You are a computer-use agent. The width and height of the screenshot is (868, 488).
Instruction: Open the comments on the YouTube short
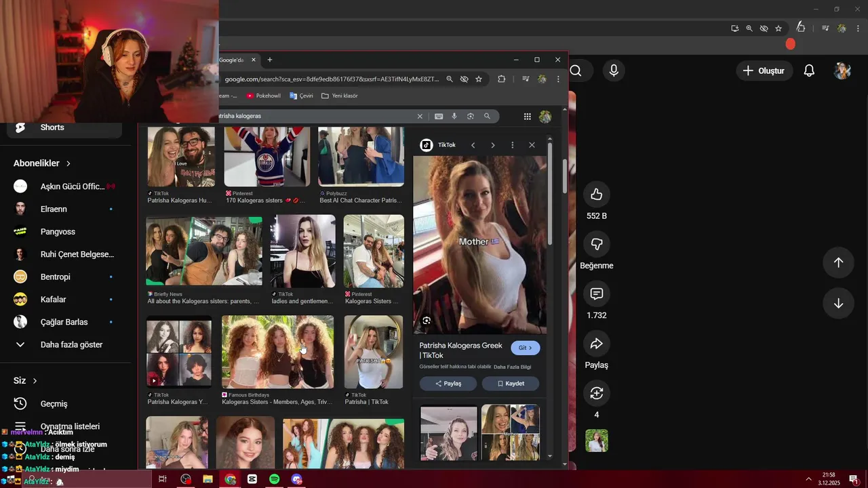[597, 293]
